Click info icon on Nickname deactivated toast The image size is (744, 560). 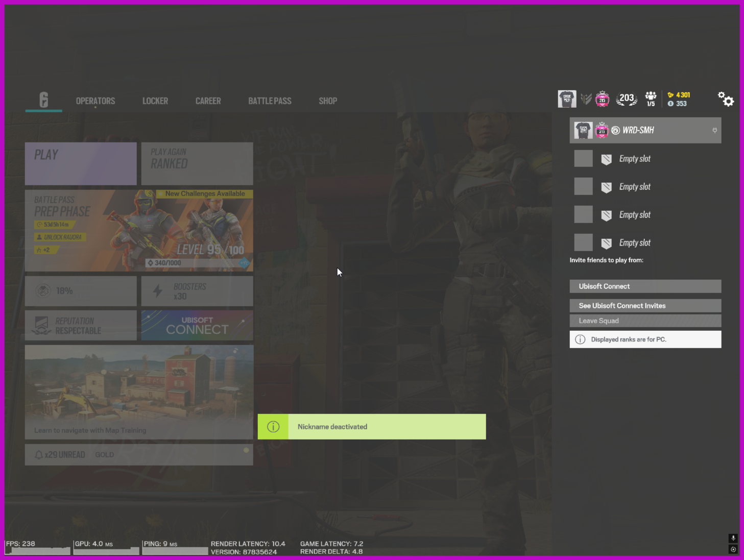273,427
